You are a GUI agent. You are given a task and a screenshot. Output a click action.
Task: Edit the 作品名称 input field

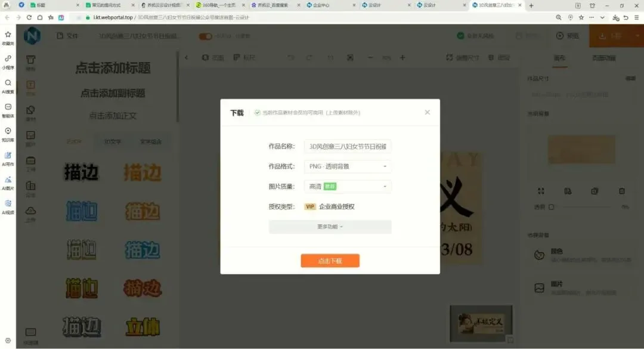coord(348,146)
